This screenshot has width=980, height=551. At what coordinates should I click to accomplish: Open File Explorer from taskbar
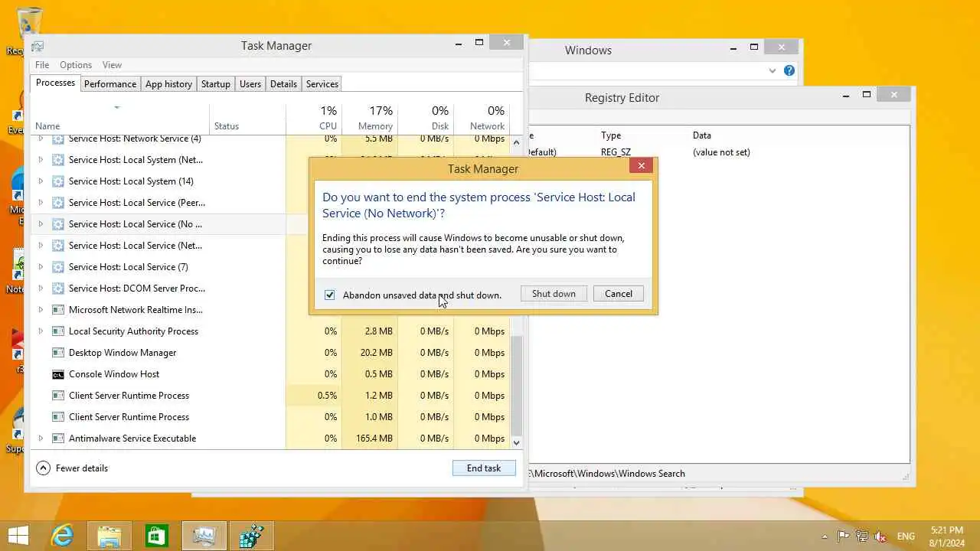tap(109, 536)
